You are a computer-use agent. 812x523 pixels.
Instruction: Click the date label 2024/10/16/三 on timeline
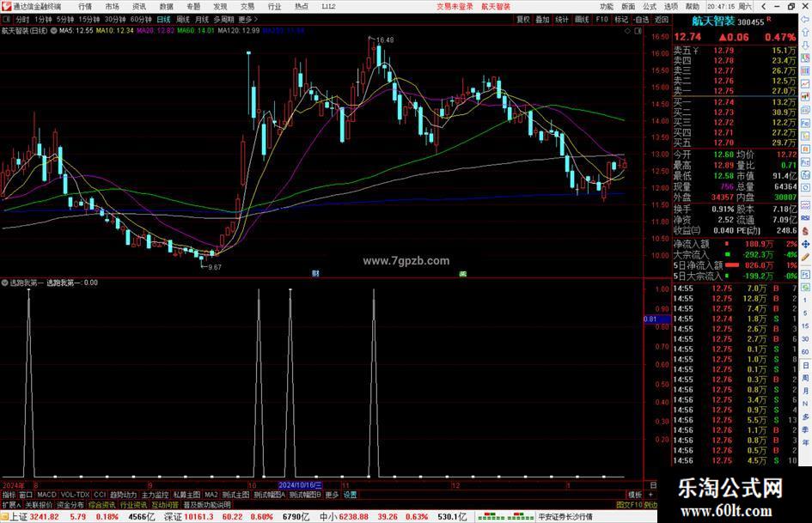pyautogui.click(x=301, y=485)
